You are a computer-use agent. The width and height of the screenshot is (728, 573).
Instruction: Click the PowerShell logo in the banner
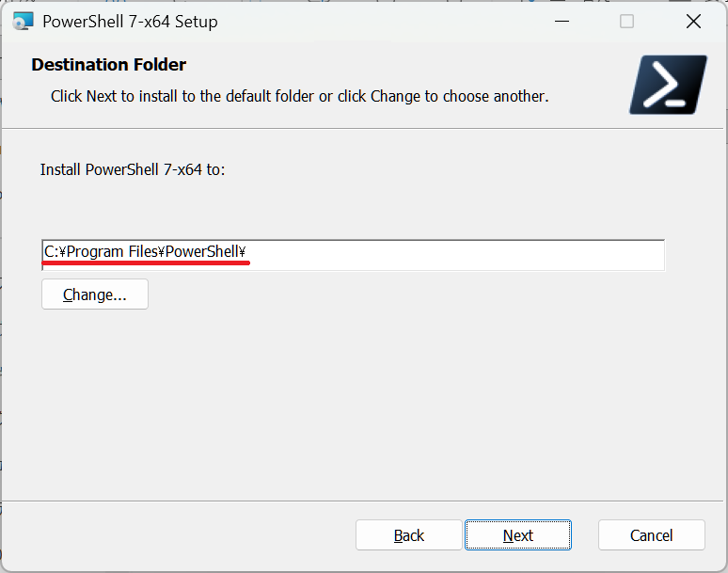[668, 85]
